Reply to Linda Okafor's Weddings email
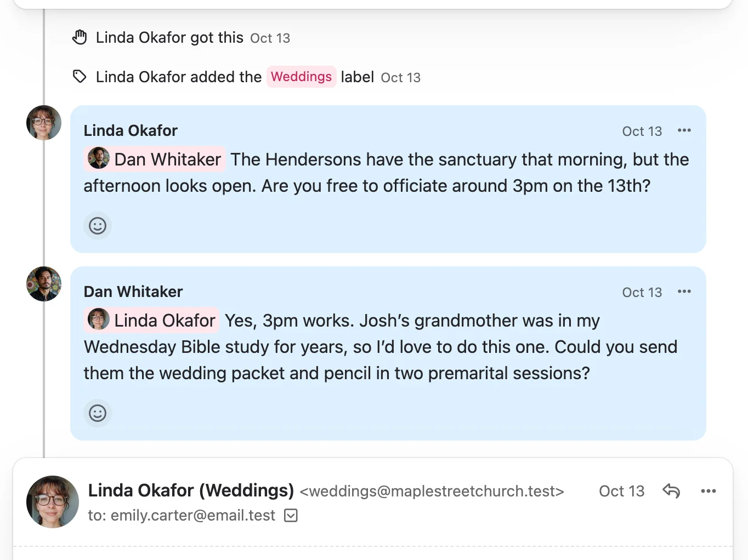 (671, 491)
